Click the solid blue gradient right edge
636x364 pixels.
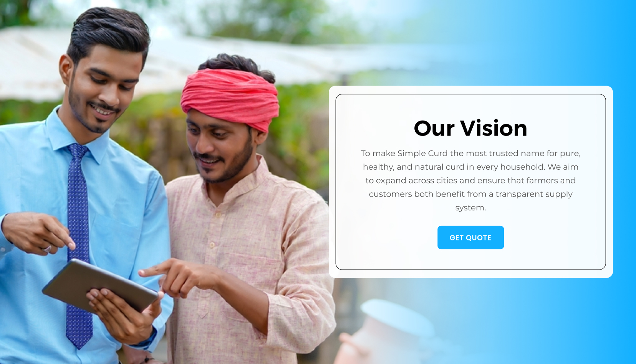(x=624, y=182)
